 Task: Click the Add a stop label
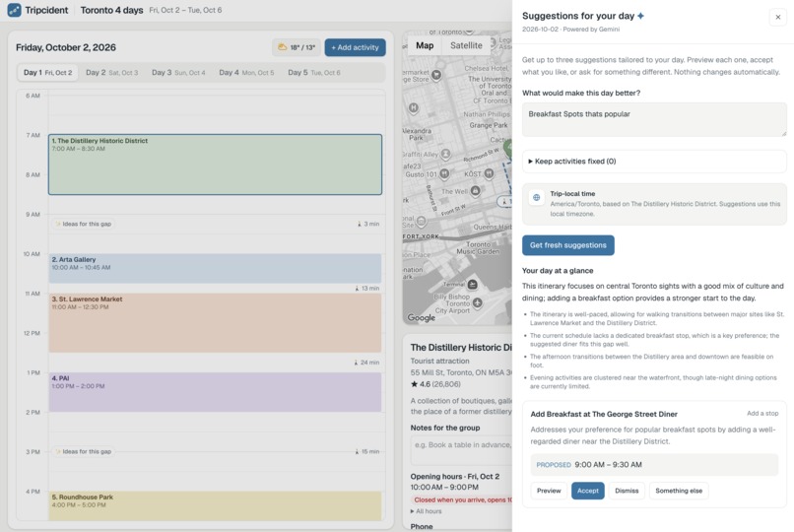point(762,414)
